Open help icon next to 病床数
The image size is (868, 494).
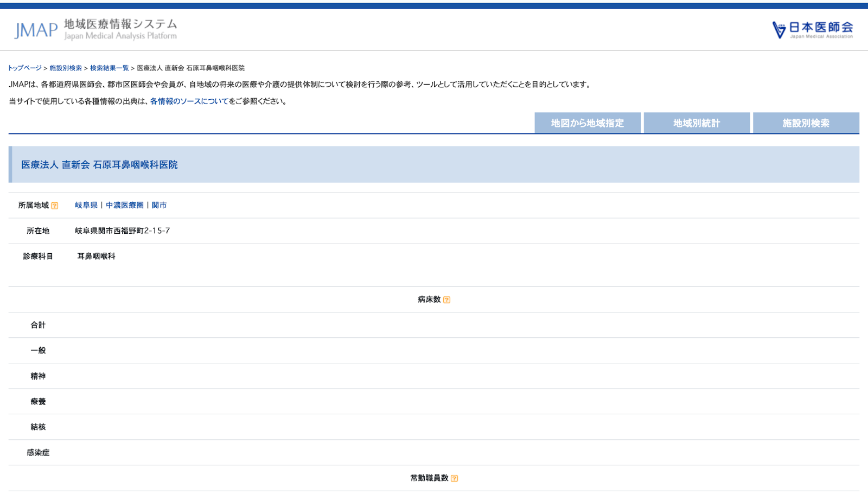[446, 300]
